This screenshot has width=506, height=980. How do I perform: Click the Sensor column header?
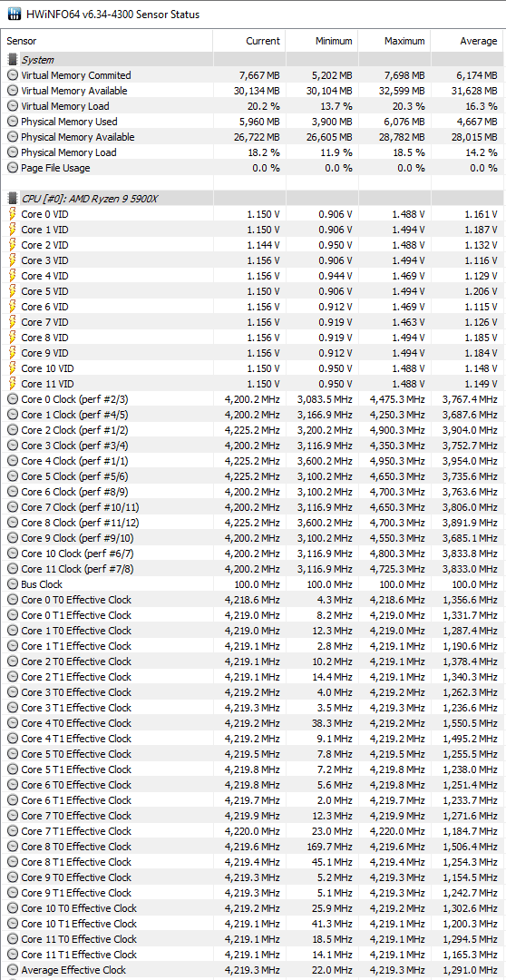point(107,41)
